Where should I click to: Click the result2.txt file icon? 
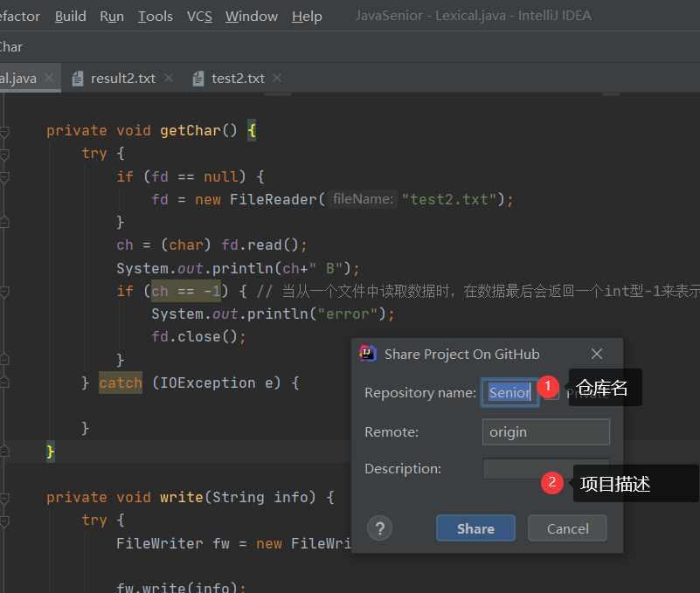click(78, 79)
